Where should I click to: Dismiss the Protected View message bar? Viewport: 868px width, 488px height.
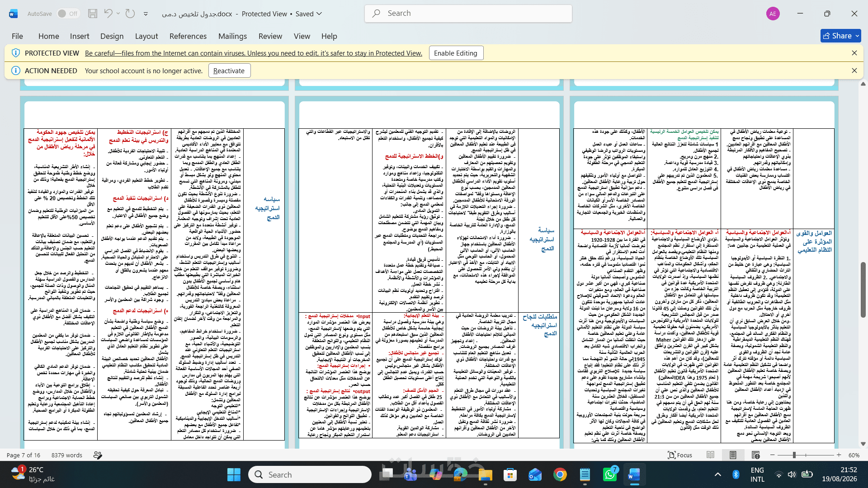tap(854, 53)
